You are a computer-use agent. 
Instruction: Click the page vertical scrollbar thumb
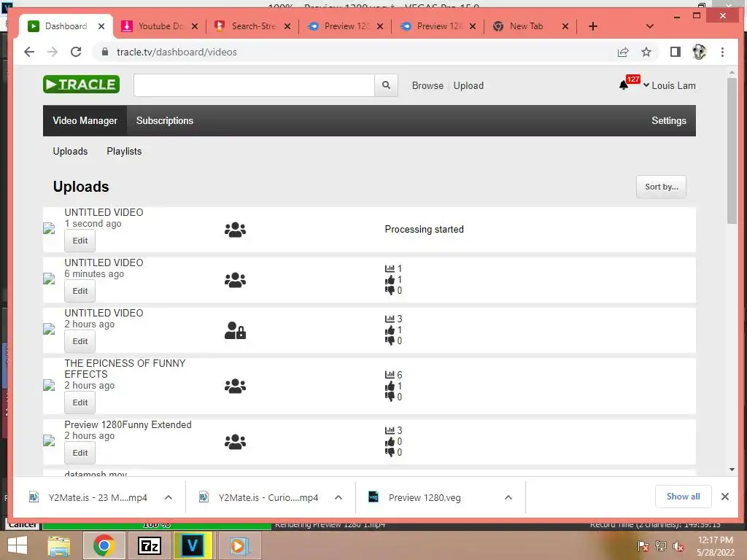(732, 150)
